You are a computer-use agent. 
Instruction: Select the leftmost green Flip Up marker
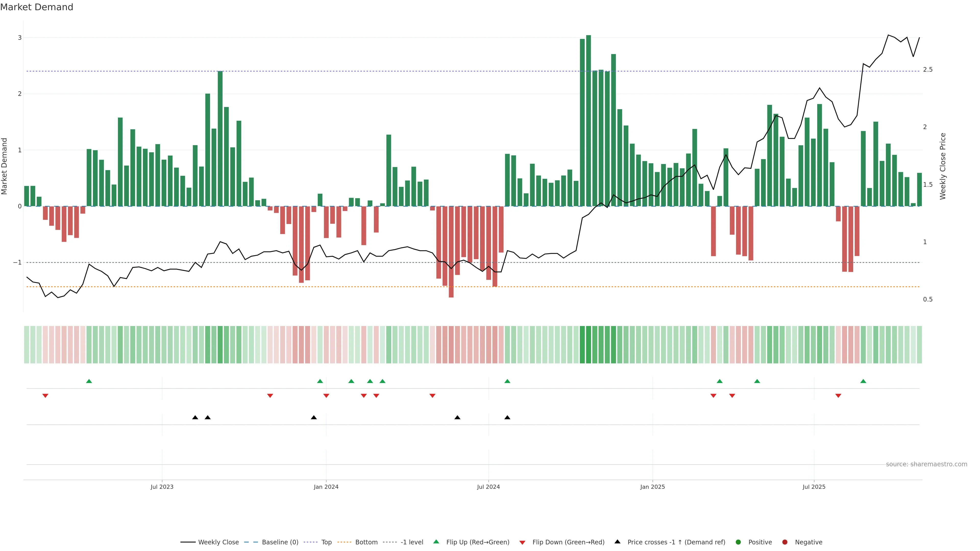[89, 381]
